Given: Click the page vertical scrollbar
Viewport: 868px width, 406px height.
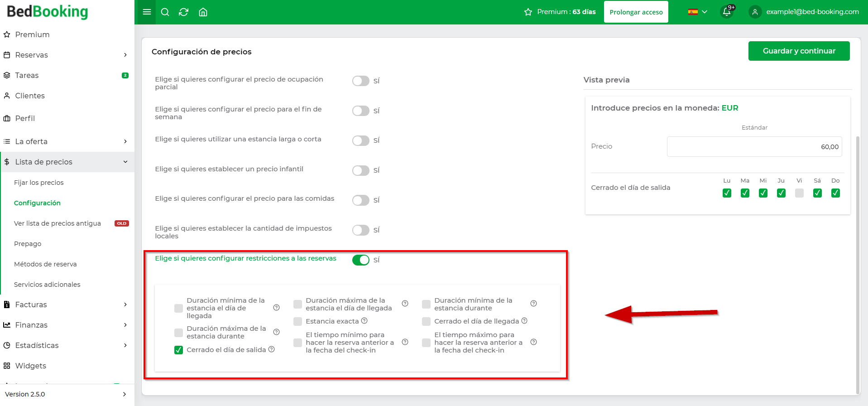Looking at the screenshot, I should tap(858, 265).
